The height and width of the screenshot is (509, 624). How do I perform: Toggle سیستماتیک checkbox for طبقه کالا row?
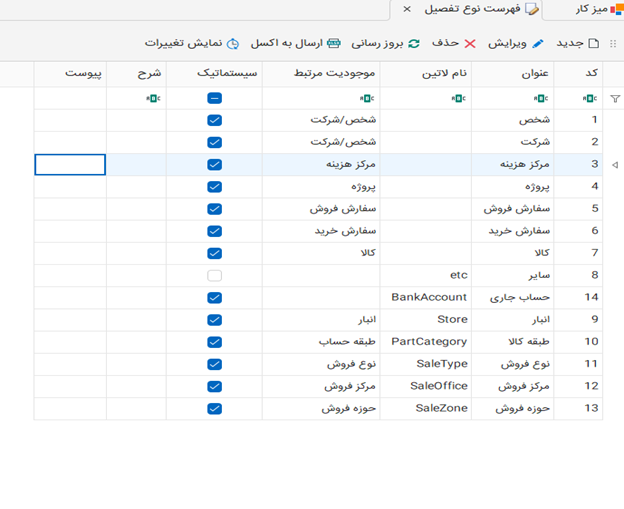[214, 342]
